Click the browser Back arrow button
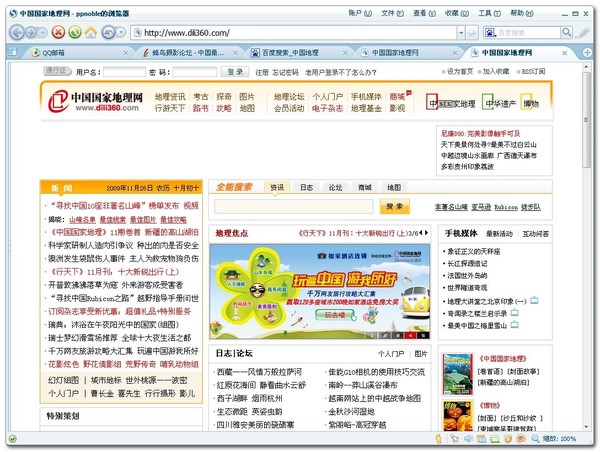Image resolution: width=600 pixels, height=452 pixels. [x=16, y=33]
